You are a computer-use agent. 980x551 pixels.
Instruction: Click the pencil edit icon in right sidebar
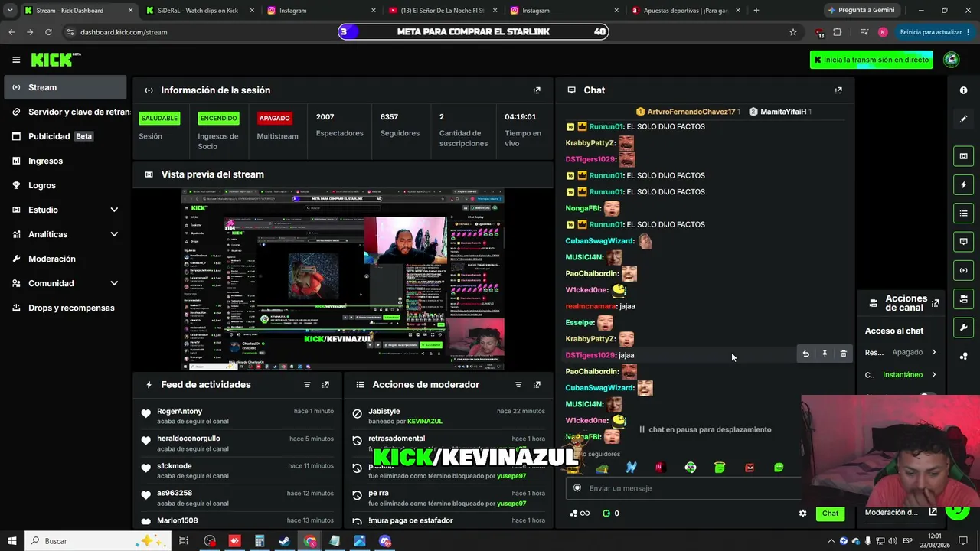[963, 119]
